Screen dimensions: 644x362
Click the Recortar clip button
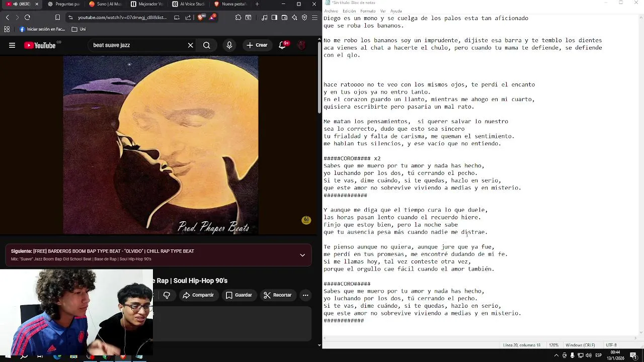click(278, 295)
